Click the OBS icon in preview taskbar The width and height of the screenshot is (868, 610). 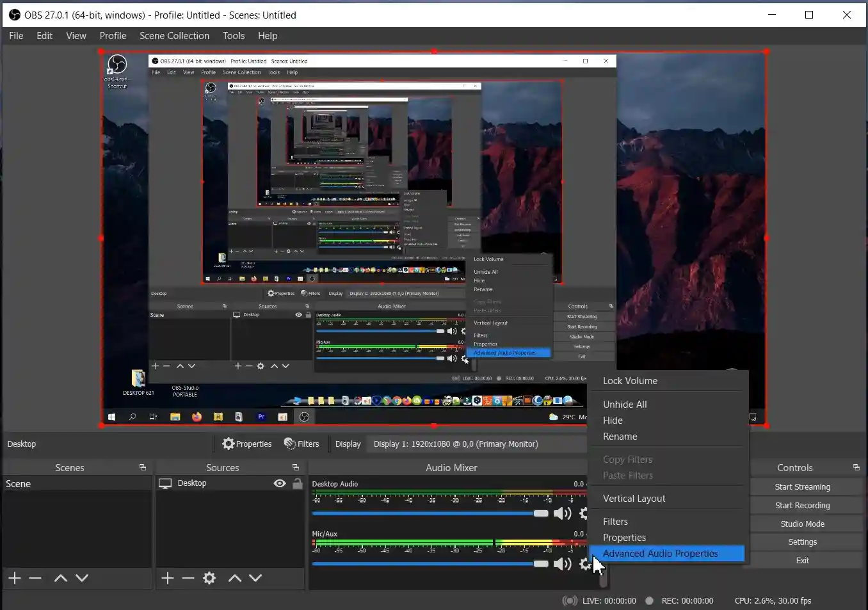tap(305, 417)
